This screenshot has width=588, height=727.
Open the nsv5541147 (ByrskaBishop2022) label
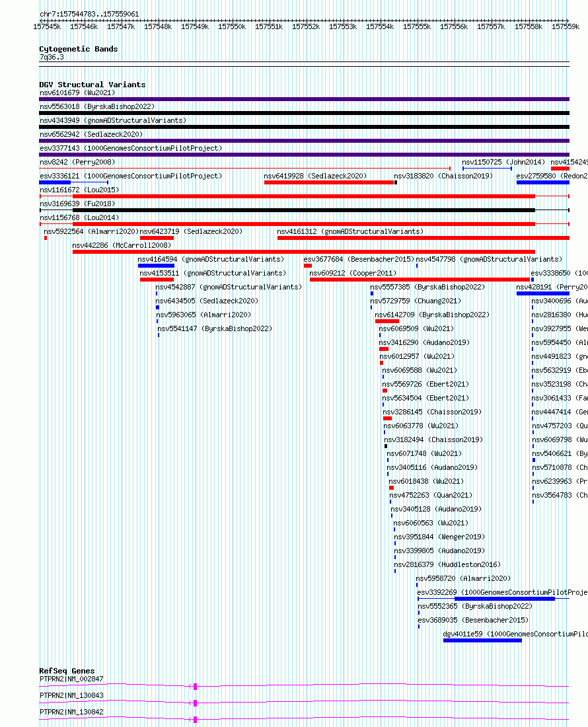click(x=215, y=329)
